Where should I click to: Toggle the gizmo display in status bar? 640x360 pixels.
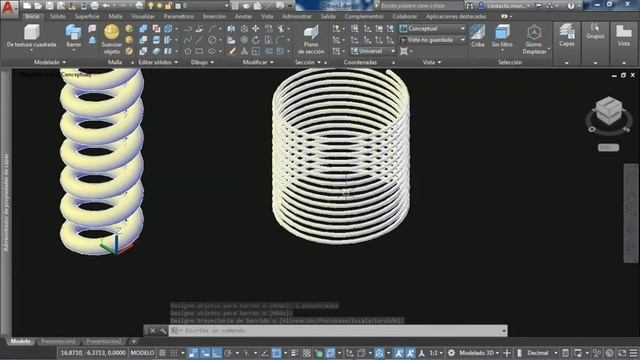click(x=380, y=353)
